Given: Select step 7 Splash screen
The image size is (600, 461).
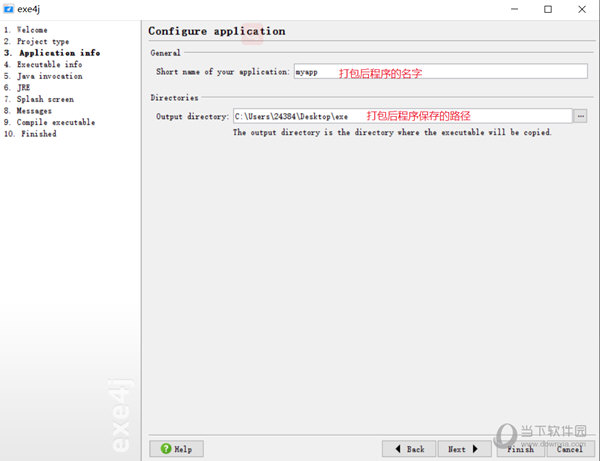Looking at the screenshot, I should 39,99.
